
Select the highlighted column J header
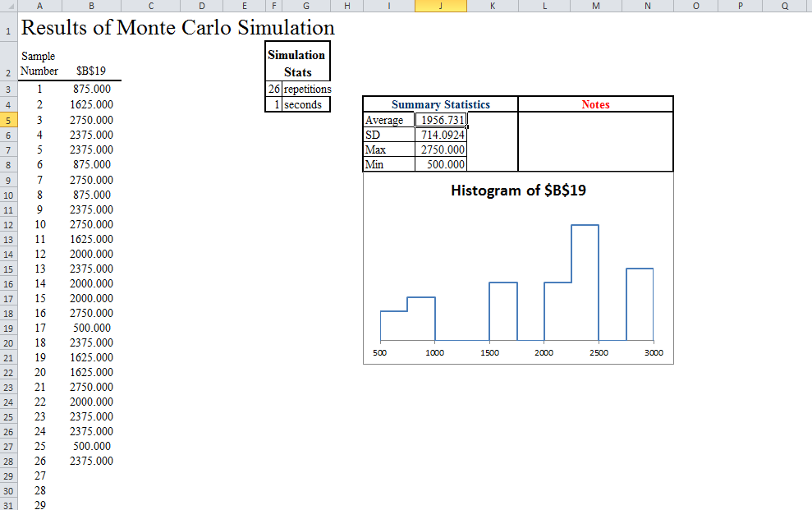[441, 6]
